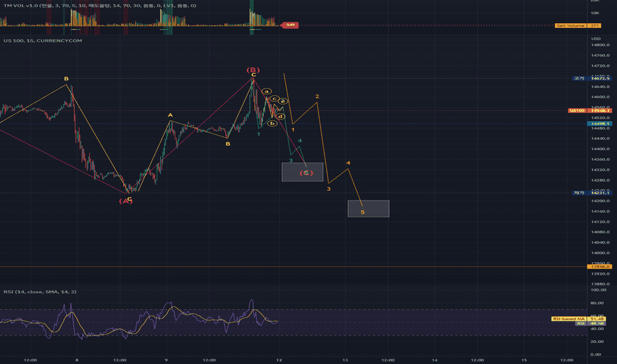Viewport: 617px width, 364px height.
Task: Click the red 549 volume marker tag
Action: (289, 24)
